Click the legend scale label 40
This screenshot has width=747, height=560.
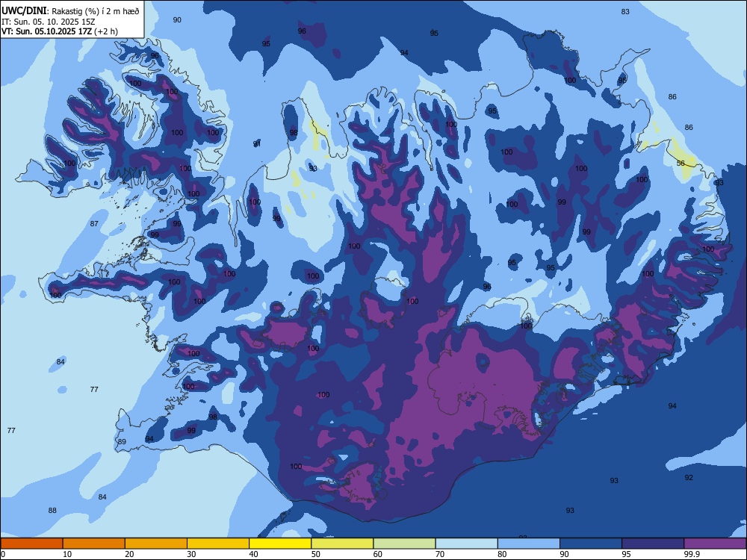pyautogui.click(x=253, y=554)
